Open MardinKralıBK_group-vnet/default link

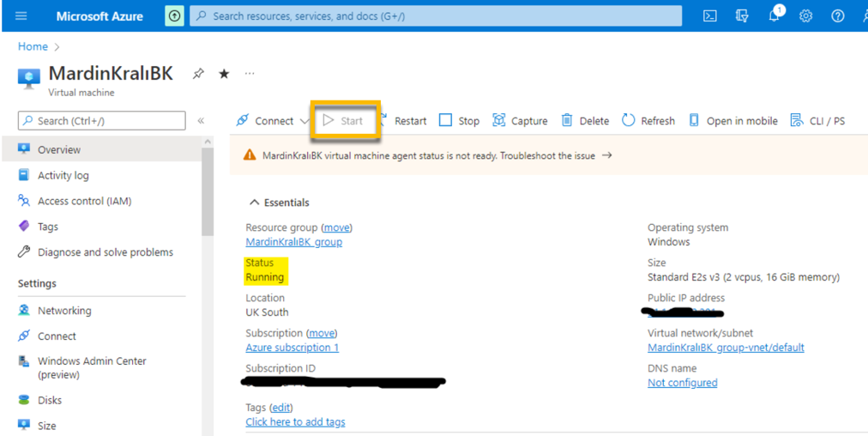point(726,348)
